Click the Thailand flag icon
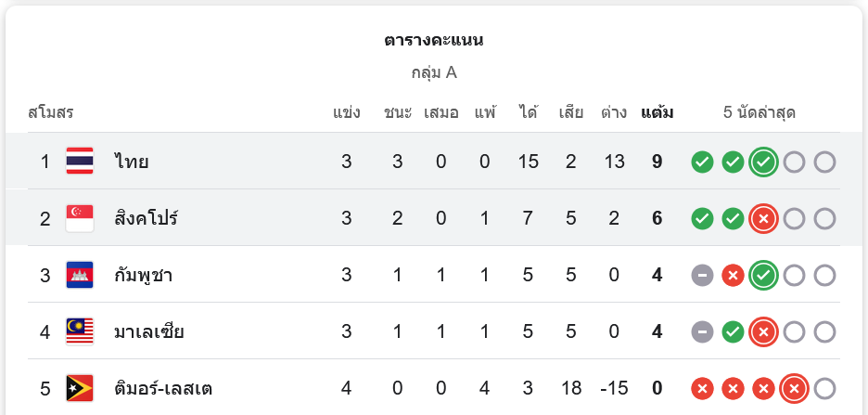868x415 pixels. (80, 162)
